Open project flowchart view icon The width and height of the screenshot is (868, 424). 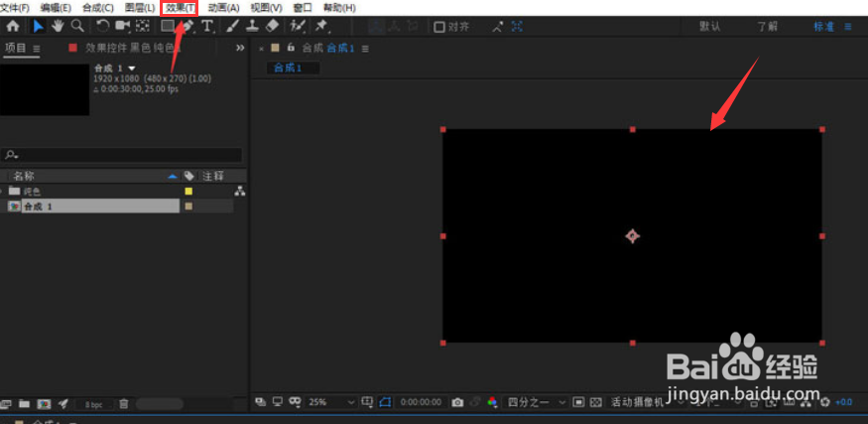[240, 192]
